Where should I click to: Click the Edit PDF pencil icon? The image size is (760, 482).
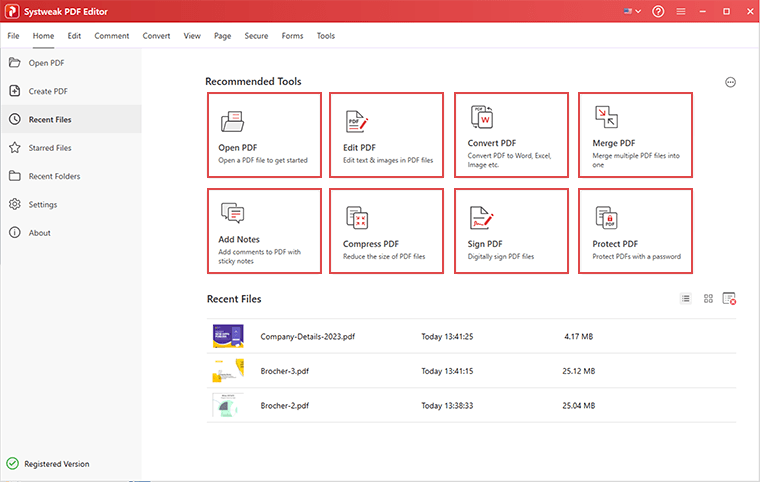coord(357,122)
